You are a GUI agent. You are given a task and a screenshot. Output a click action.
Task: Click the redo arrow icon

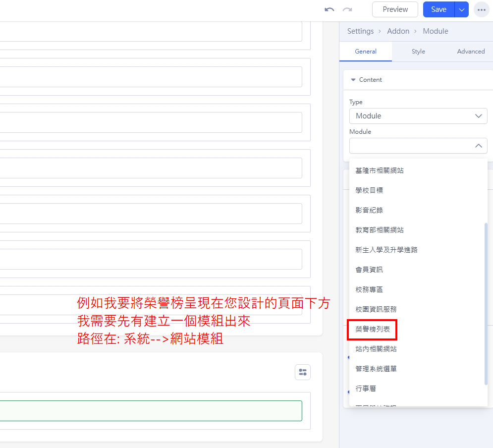tap(347, 9)
